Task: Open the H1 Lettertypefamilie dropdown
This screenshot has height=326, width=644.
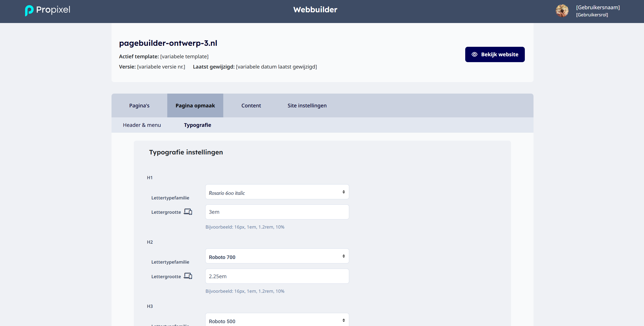Action: coord(277,192)
